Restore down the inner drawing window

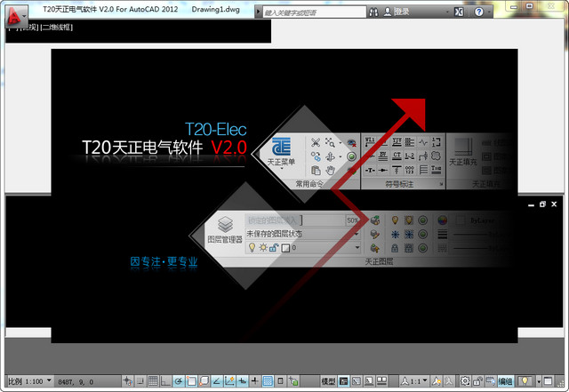pyautogui.click(x=542, y=204)
